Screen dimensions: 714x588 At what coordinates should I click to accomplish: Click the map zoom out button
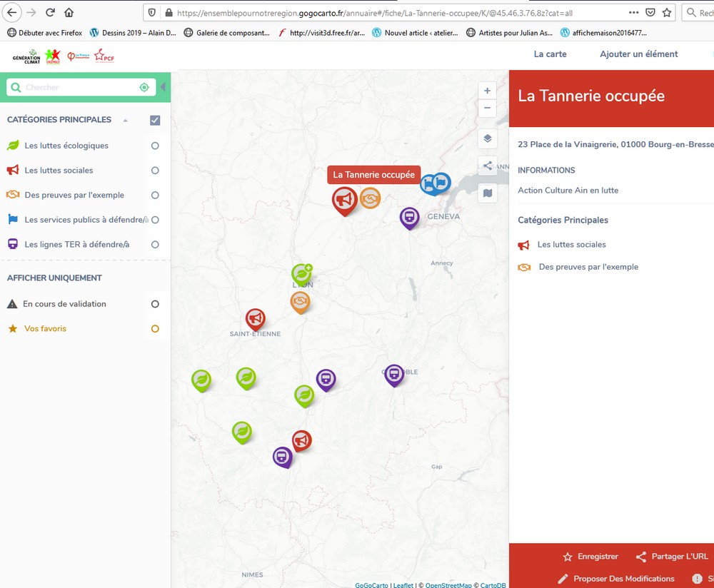point(488,108)
